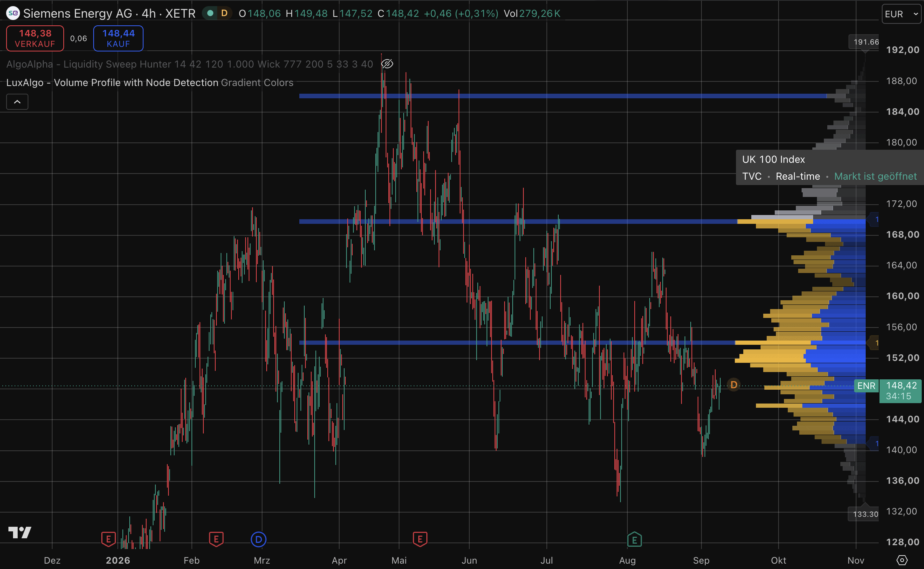This screenshot has height=569, width=924.
Task: Click the orange D marker beside the latest candle
Action: (734, 384)
